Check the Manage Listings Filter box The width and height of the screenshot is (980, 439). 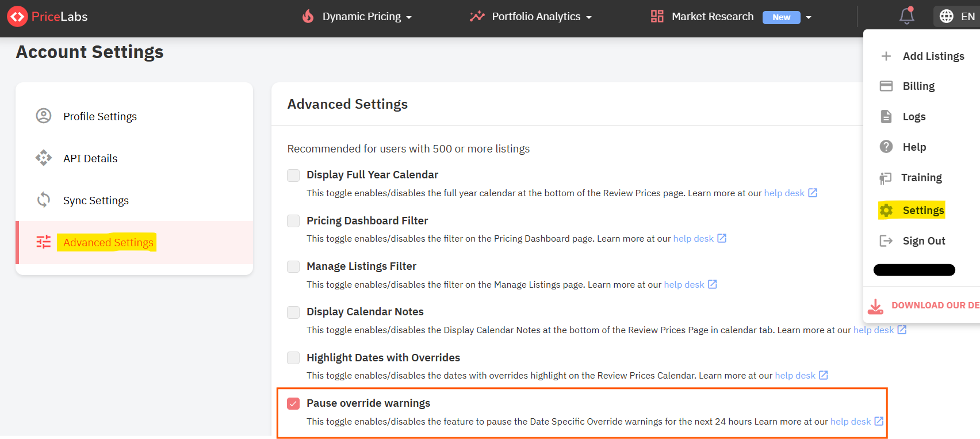click(x=293, y=266)
